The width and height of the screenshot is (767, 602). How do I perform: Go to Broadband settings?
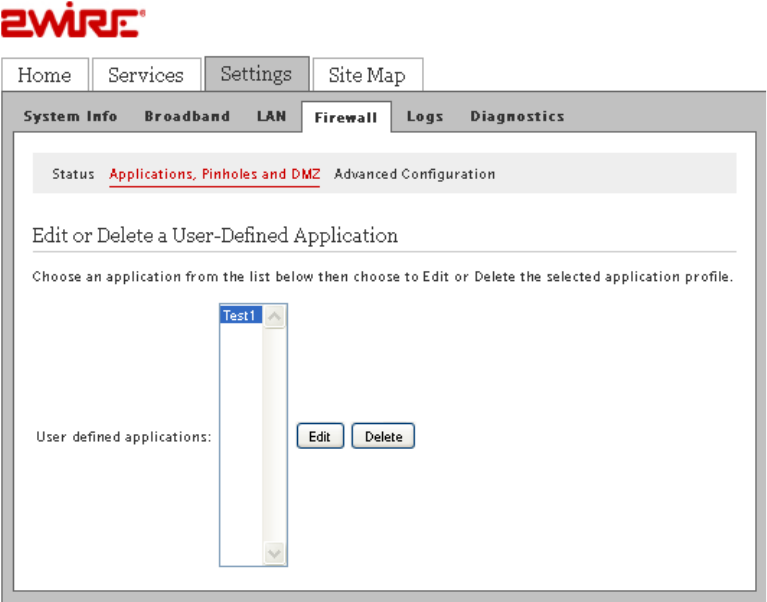click(x=187, y=116)
